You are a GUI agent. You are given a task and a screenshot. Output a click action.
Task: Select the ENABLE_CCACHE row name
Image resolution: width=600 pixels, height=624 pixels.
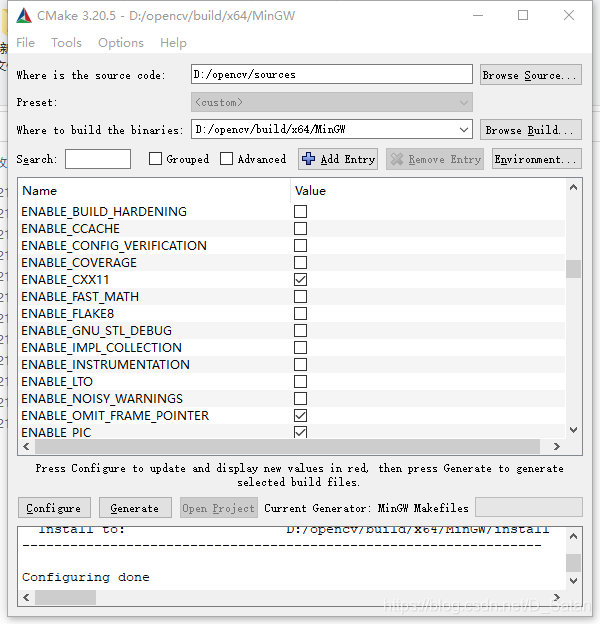[x=70, y=229]
